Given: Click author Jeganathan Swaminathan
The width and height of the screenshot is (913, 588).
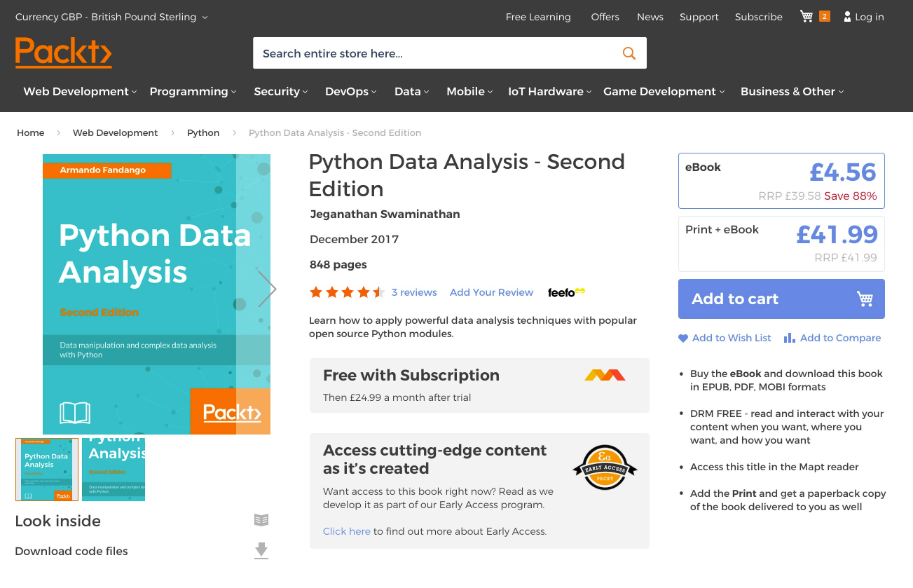Looking at the screenshot, I should coord(385,214).
